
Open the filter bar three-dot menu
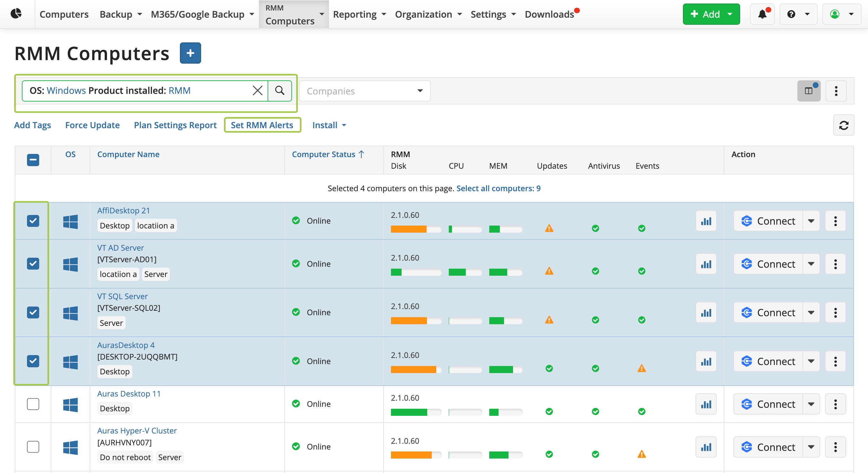[836, 91]
